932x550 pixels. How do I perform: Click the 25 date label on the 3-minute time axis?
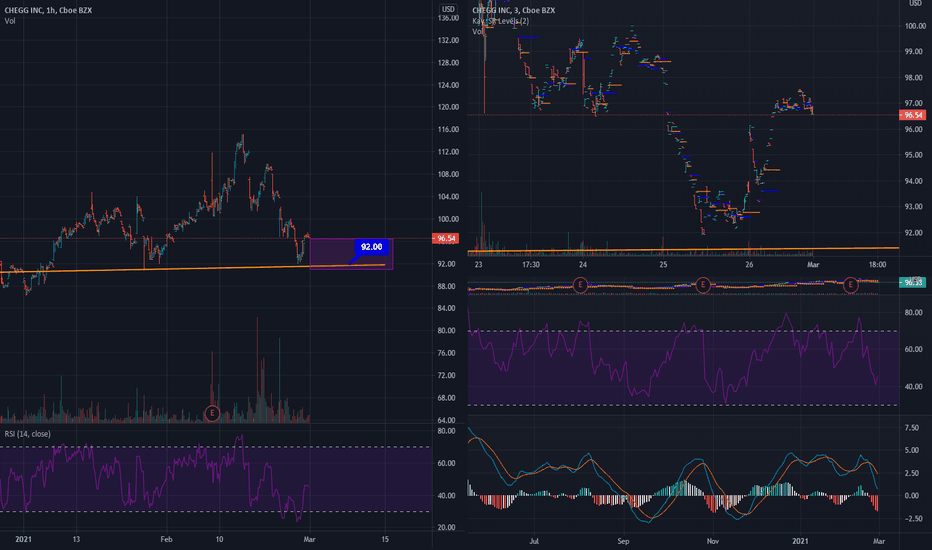click(663, 265)
